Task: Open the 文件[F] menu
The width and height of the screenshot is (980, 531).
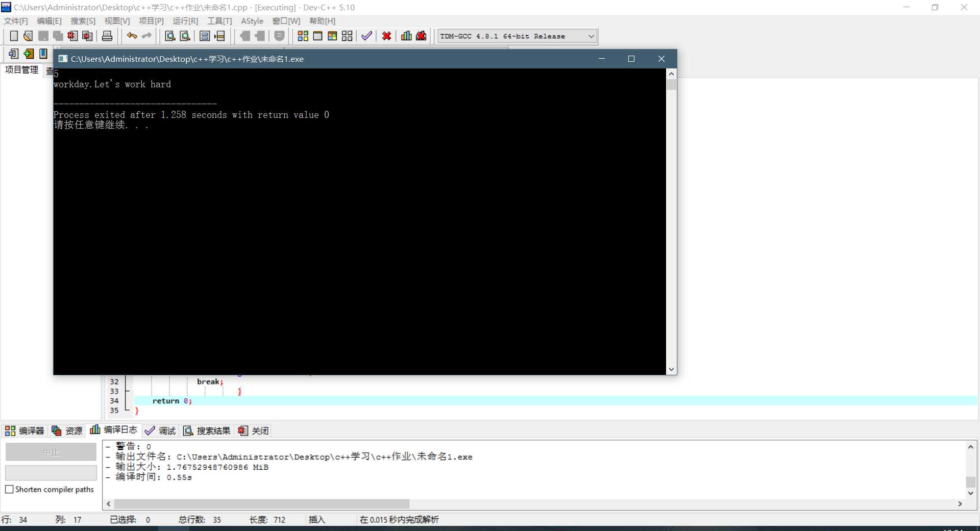Action: click(x=16, y=21)
